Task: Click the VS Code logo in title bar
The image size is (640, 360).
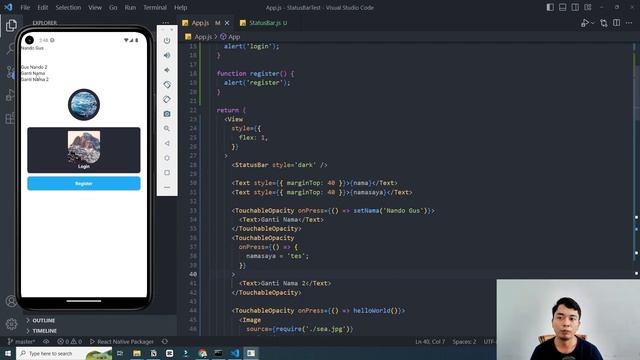Action: 8,7
